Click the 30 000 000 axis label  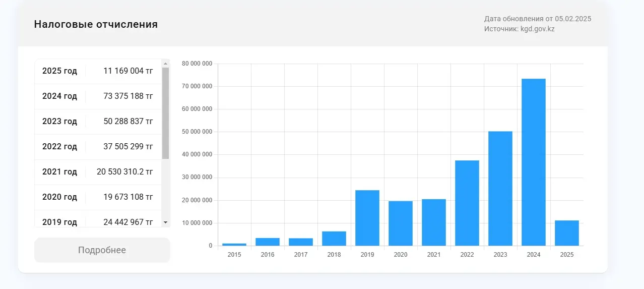(197, 178)
